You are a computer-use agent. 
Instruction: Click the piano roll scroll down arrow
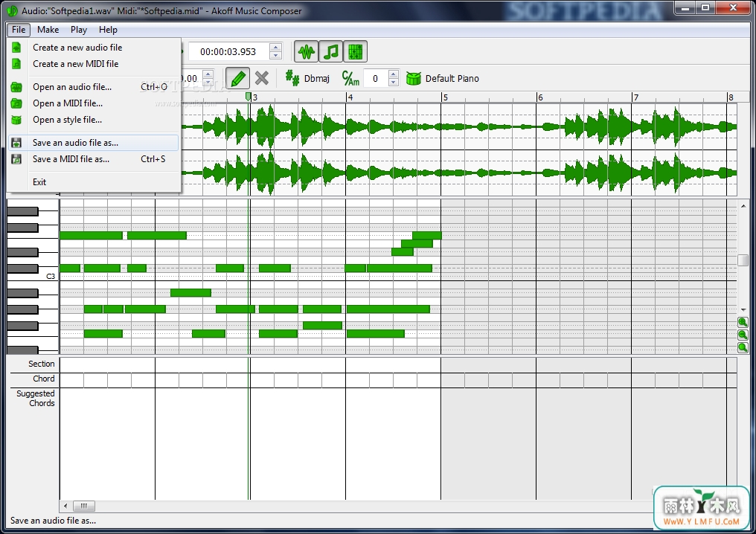(743, 309)
